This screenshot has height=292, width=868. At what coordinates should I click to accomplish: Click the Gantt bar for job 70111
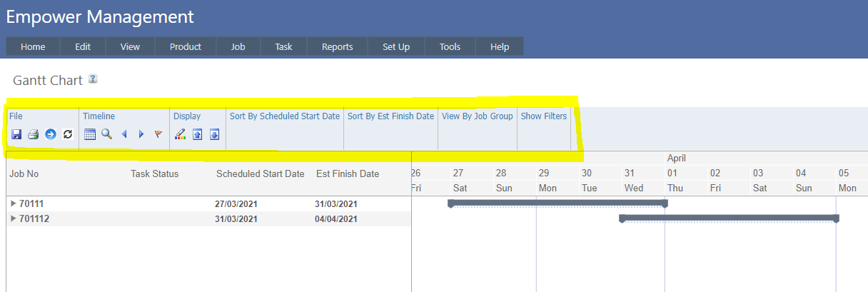click(557, 203)
